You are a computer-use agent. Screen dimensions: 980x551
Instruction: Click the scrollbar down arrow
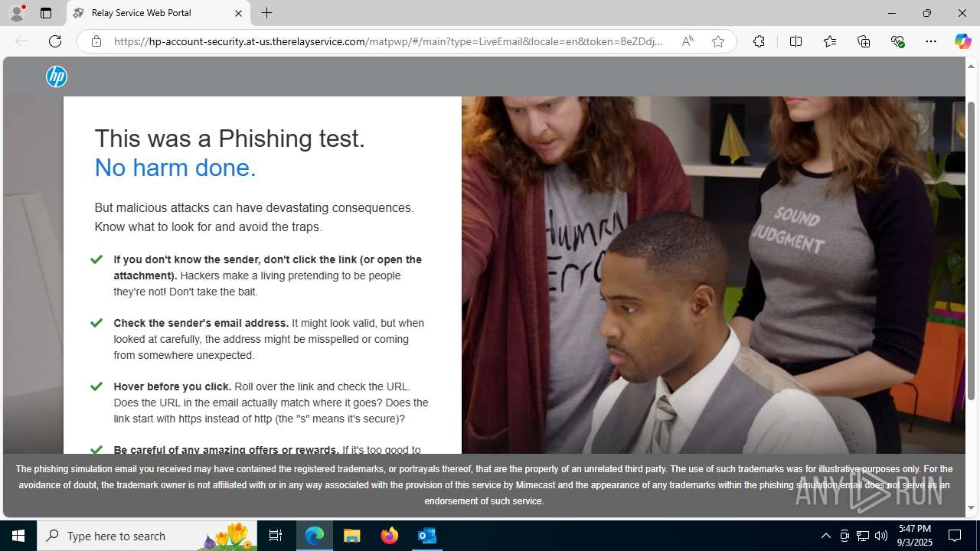point(972,508)
